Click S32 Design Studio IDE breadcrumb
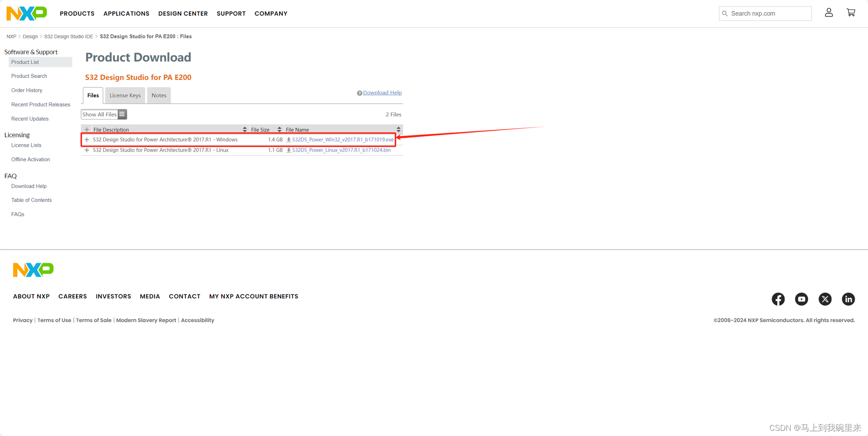 [69, 36]
